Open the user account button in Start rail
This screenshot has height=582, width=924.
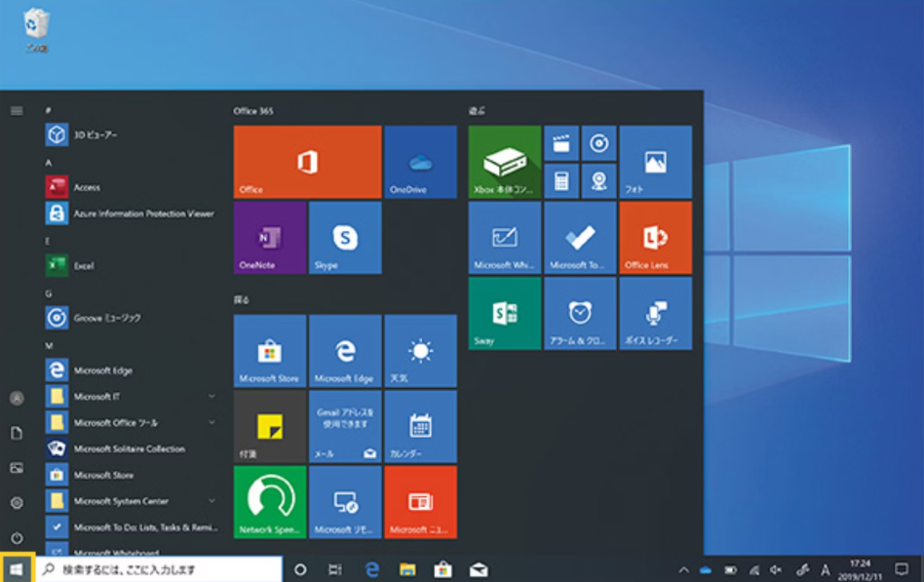click(x=18, y=398)
